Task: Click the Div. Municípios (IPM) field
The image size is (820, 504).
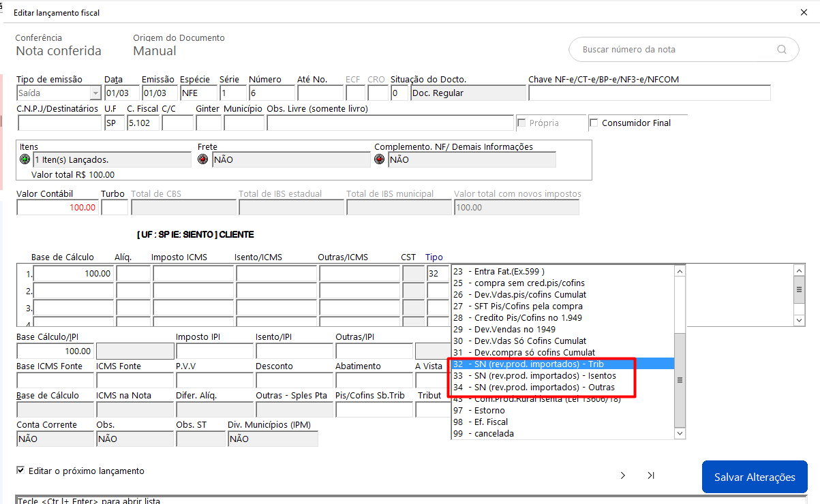Action: 273,439
